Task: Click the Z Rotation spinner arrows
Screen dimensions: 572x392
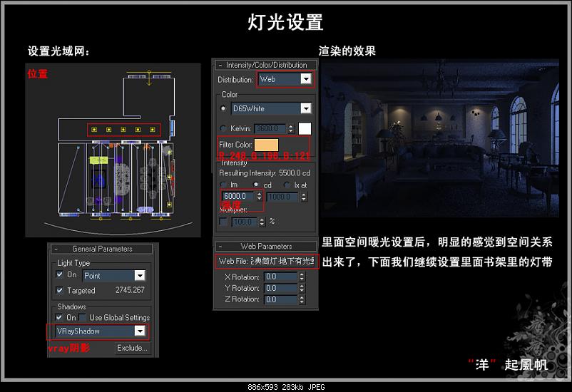Action: [x=302, y=299]
